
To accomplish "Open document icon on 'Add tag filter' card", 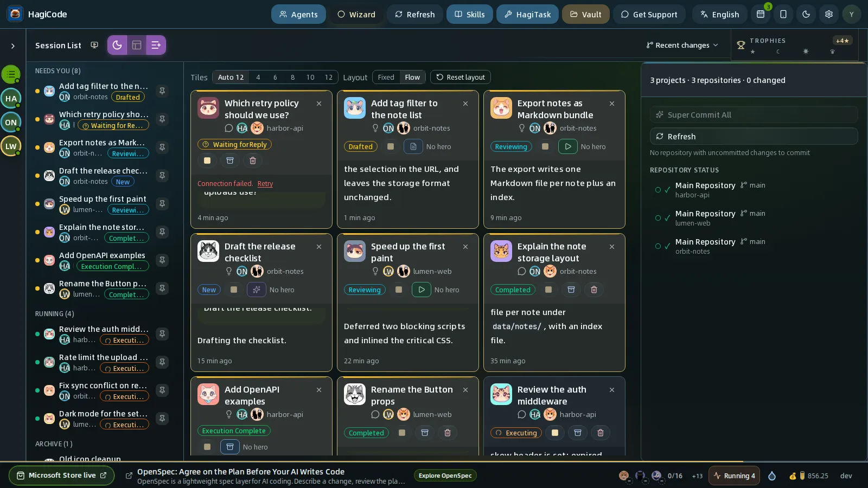I will pos(413,146).
